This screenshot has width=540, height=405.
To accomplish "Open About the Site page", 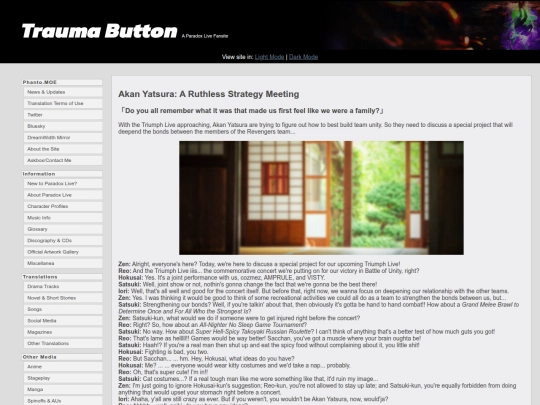I will 63,149.
